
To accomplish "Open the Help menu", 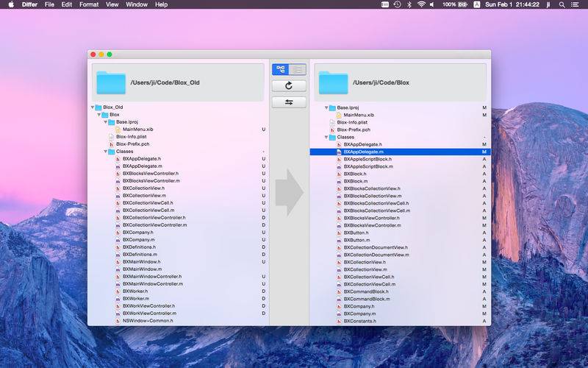I will [x=161, y=4].
